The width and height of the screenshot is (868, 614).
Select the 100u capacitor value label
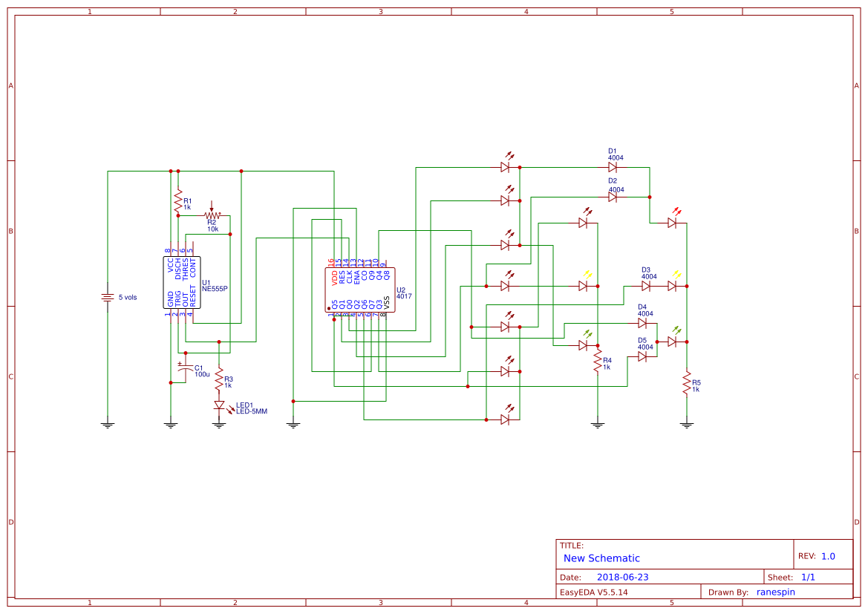(202, 374)
